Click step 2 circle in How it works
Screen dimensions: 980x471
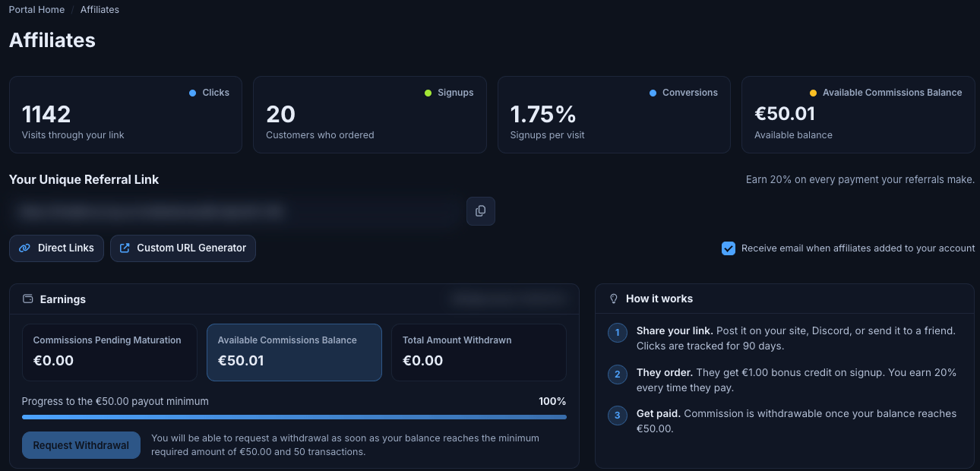(617, 374)
